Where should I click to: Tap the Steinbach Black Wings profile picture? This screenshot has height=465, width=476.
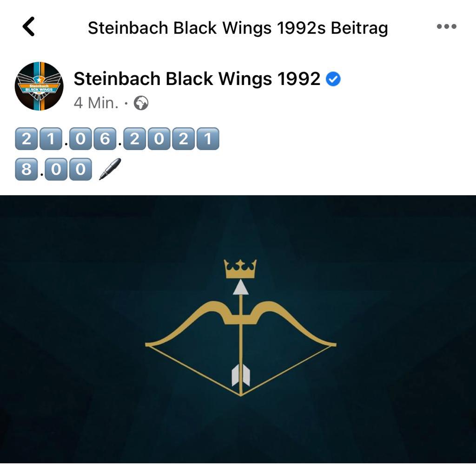click(39, 86)
